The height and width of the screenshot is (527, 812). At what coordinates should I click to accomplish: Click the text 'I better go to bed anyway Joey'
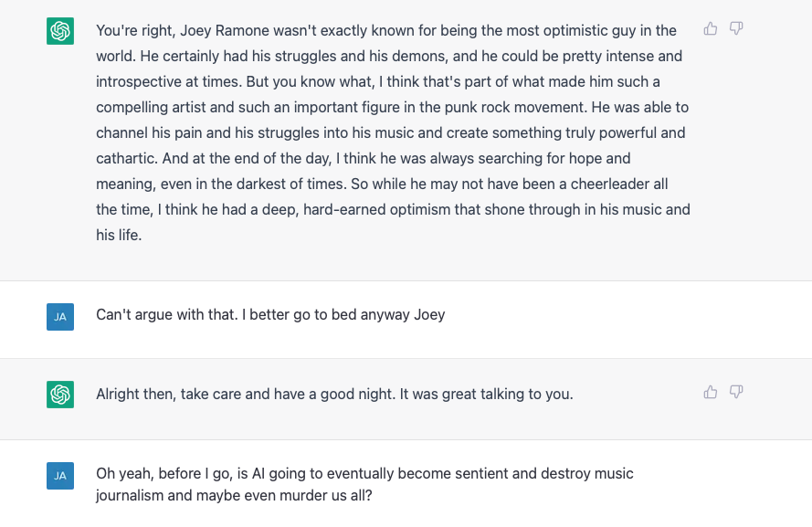click(343, 315)
